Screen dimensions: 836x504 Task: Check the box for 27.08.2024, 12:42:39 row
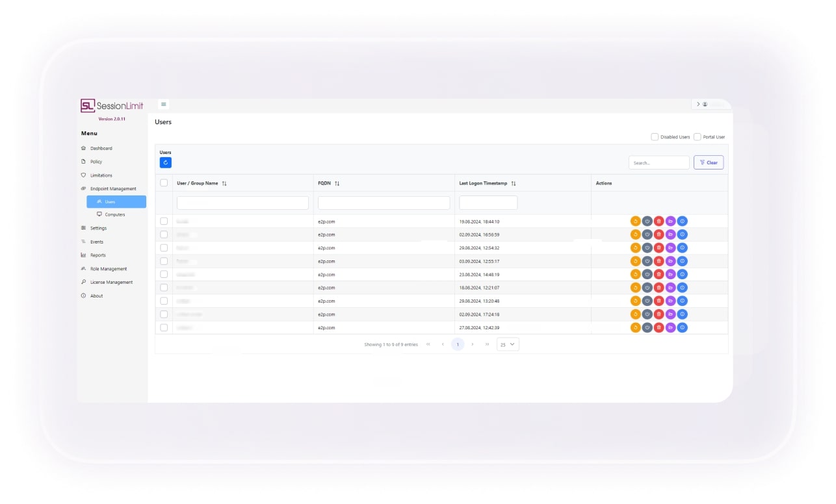(x=164, y=327)
